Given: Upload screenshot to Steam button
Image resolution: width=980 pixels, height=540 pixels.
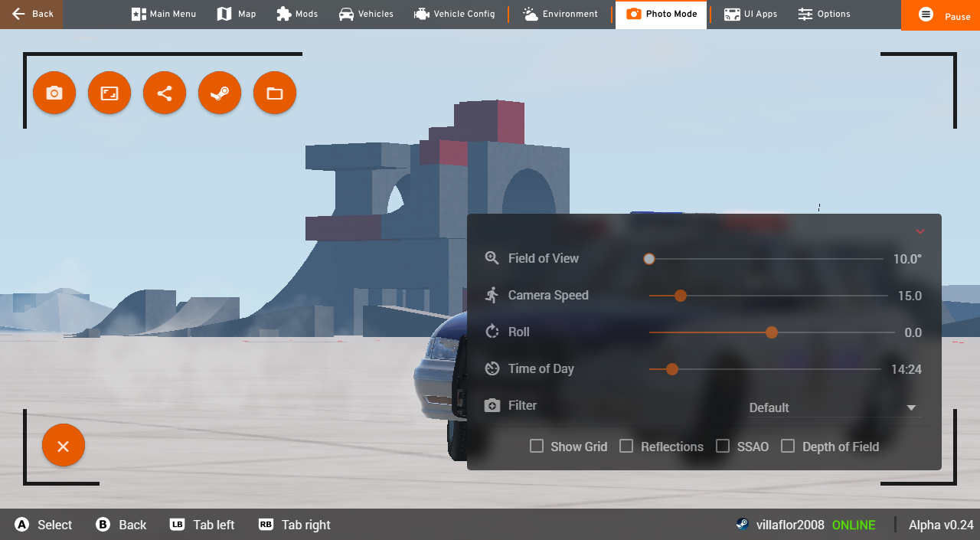Looking at the screenshot, I should tap(220, 93).
